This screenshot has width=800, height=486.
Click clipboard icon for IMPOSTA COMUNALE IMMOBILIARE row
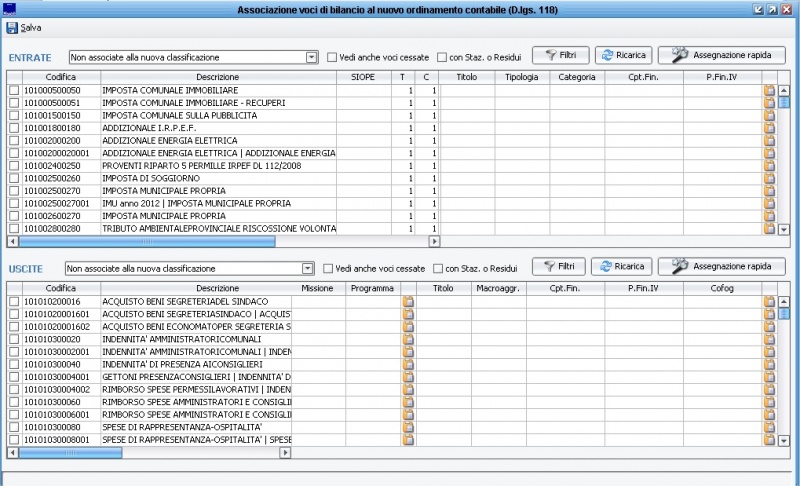(769, 90)
